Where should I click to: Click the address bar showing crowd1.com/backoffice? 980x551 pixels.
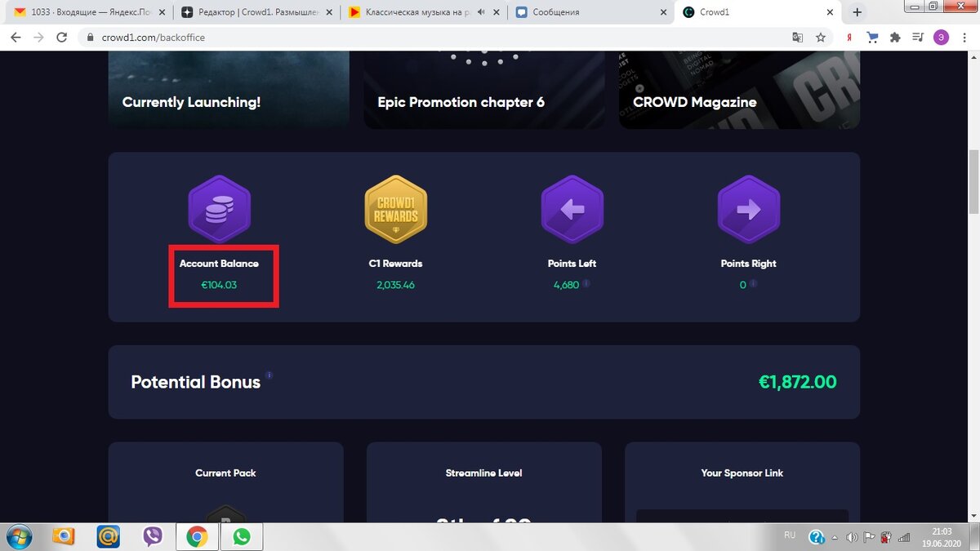pos(441,38)
